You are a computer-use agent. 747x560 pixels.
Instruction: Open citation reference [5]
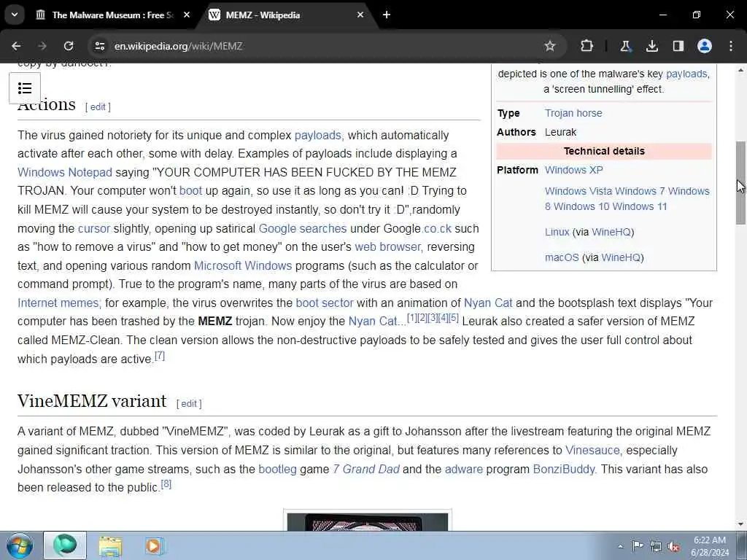coord(454,318)
